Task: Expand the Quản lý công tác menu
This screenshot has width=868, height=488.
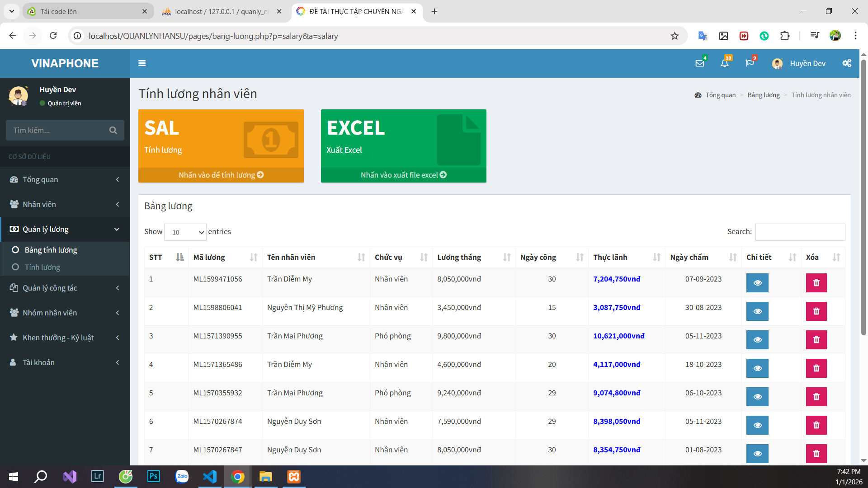Action: tap(65, 288)
